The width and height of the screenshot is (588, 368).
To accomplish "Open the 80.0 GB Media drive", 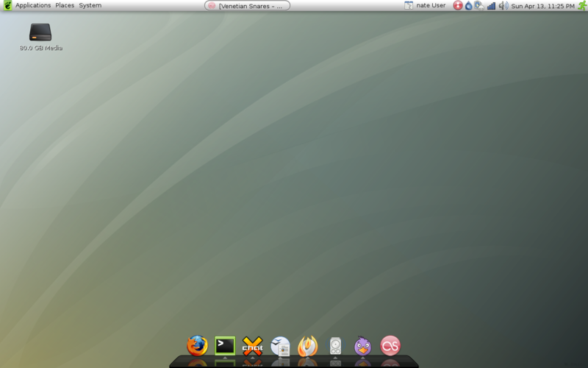I will point(40,33).
